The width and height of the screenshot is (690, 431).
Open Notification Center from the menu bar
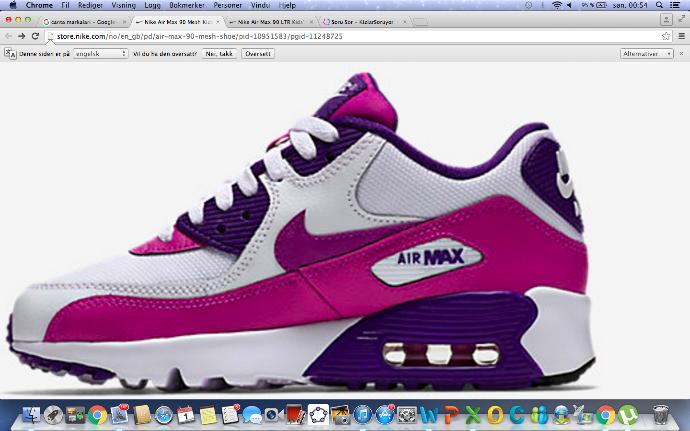674,5
